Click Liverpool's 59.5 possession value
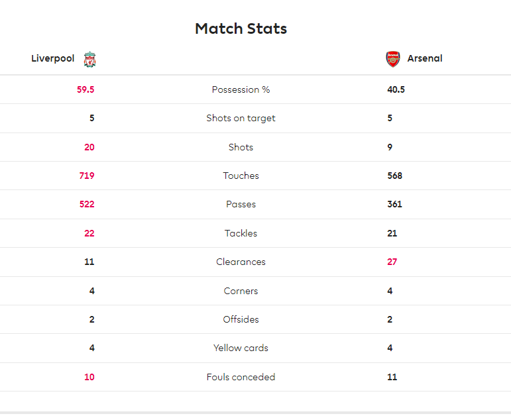 pos(85,89)
